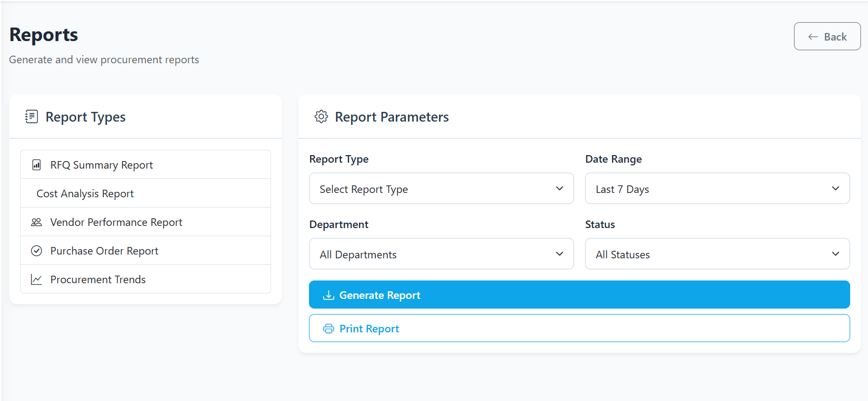Click the RFQ Summary Report text
The height and width of the screenshot is (401, 868).
click(102, 165)
